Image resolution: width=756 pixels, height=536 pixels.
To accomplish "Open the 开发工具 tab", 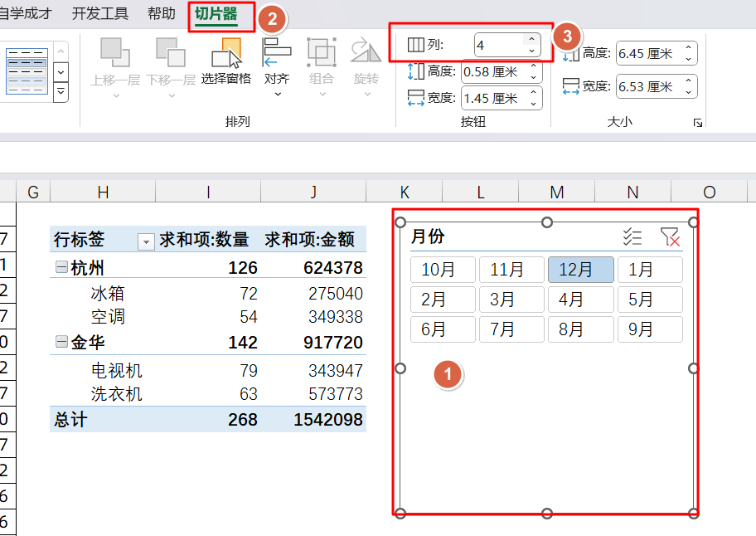I will [100, 13].
